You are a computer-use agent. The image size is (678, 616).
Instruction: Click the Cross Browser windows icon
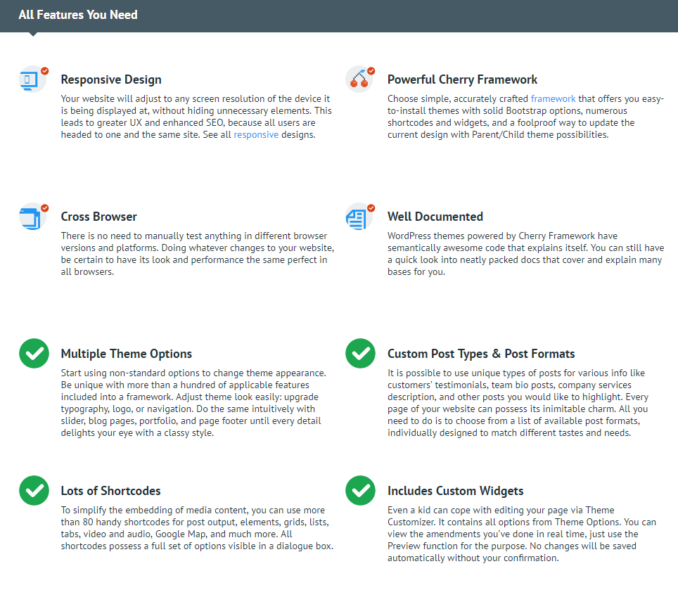tap(32, 217)
